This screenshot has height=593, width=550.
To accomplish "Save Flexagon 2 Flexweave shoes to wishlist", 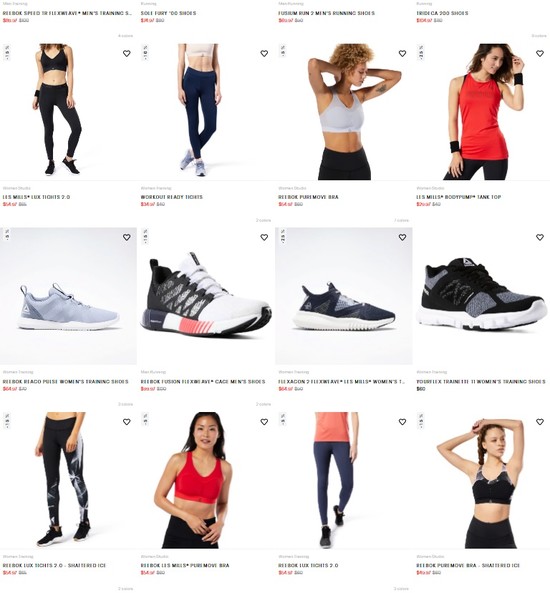I will 402,237.
